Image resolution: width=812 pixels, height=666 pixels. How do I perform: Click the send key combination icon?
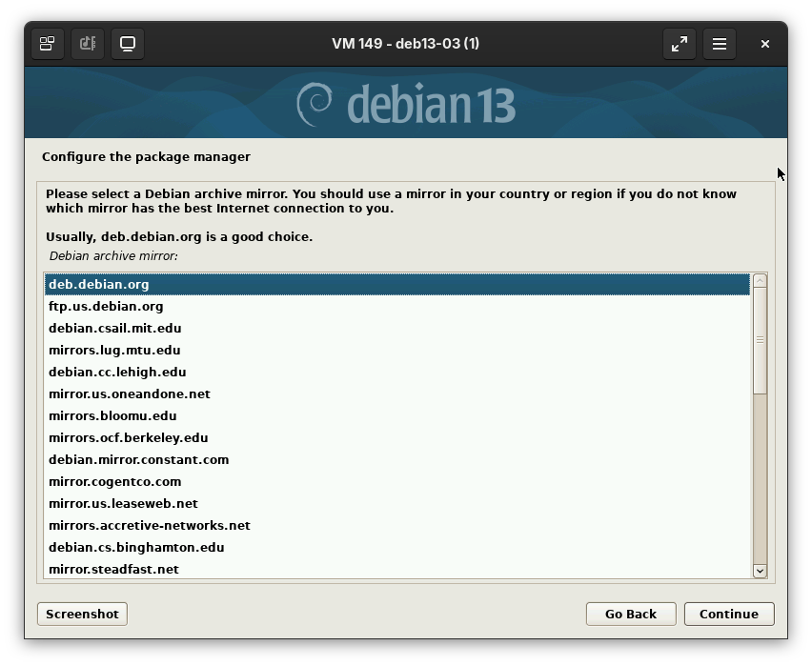(88, 44)
